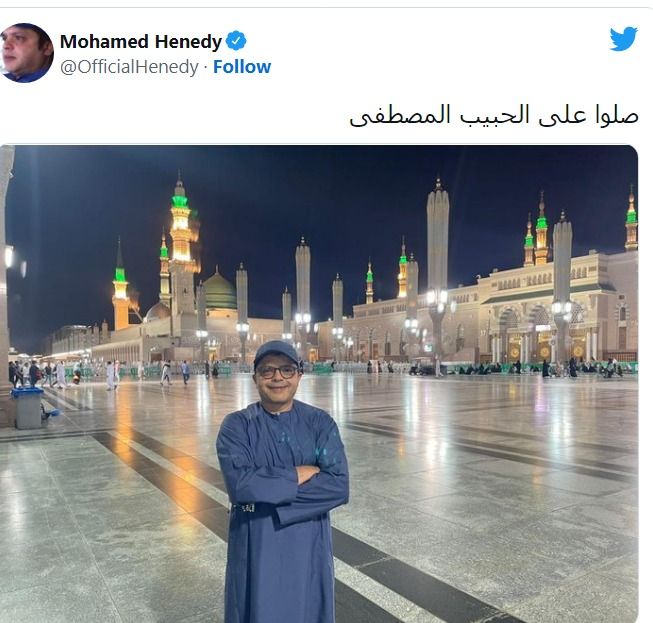Click the Twitter bird logo

[x=623, y=38]
